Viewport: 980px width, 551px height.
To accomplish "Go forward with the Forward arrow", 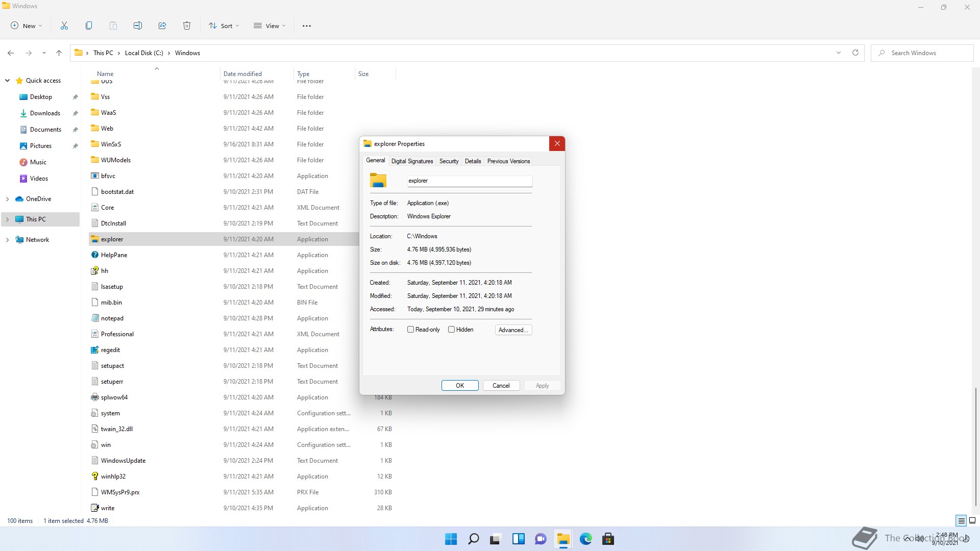I will 29,53.
